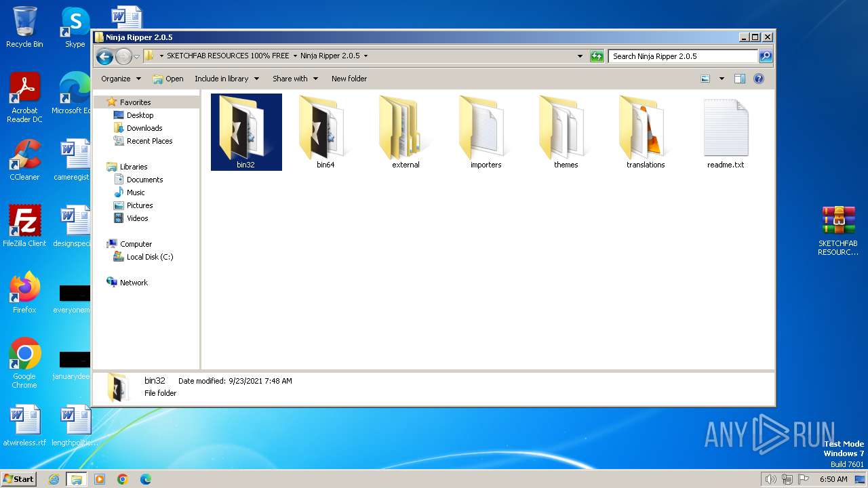Viewport: 868px width, 488px height.
Task: Select Network in the navigation pane
Action: pyautogui.click(x=134, y=283)
